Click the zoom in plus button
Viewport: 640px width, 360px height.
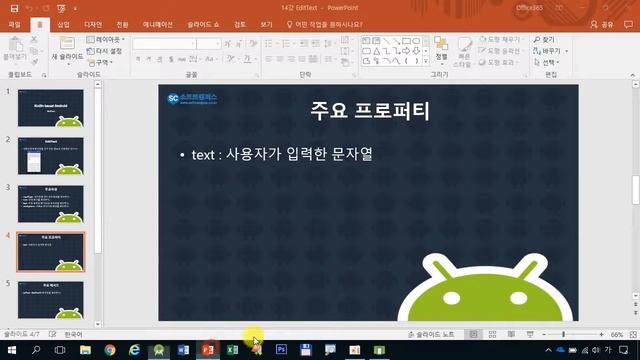pyautogui.click(x=601, y=334)
